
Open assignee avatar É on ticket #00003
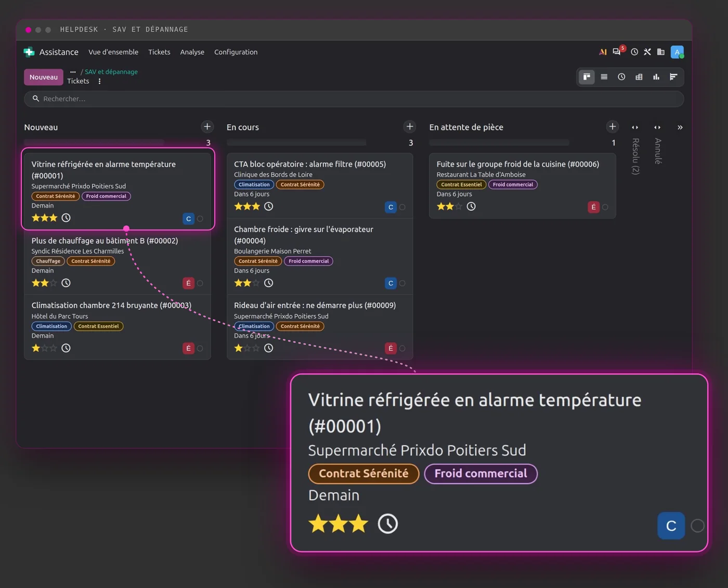(x=188, y=348)
